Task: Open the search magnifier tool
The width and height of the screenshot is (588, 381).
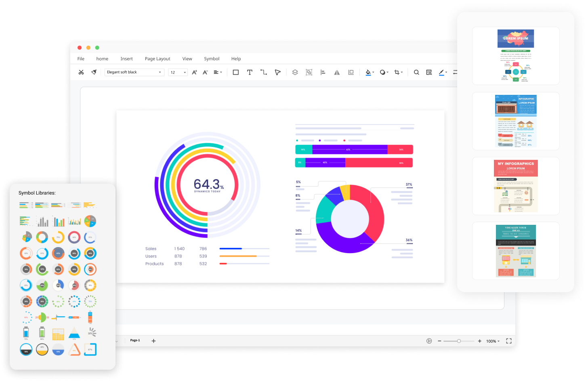Action: (x=416, y=72)
